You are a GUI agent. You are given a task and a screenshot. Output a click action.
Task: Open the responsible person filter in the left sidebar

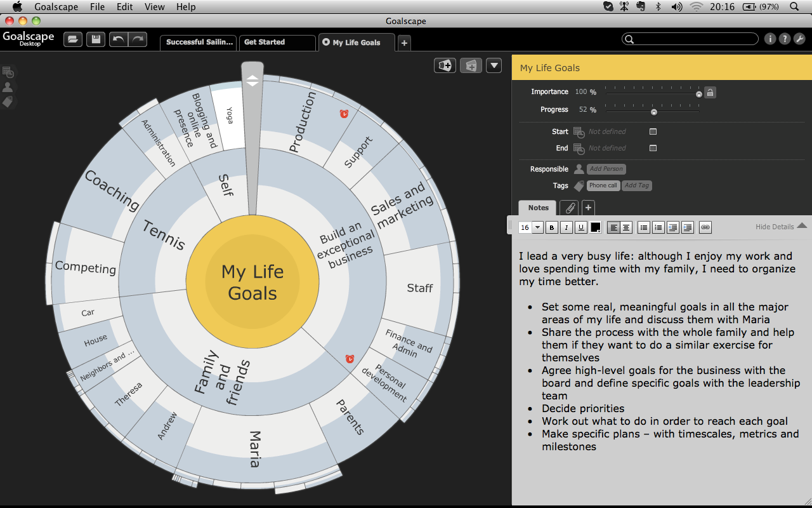click(8, 87)
